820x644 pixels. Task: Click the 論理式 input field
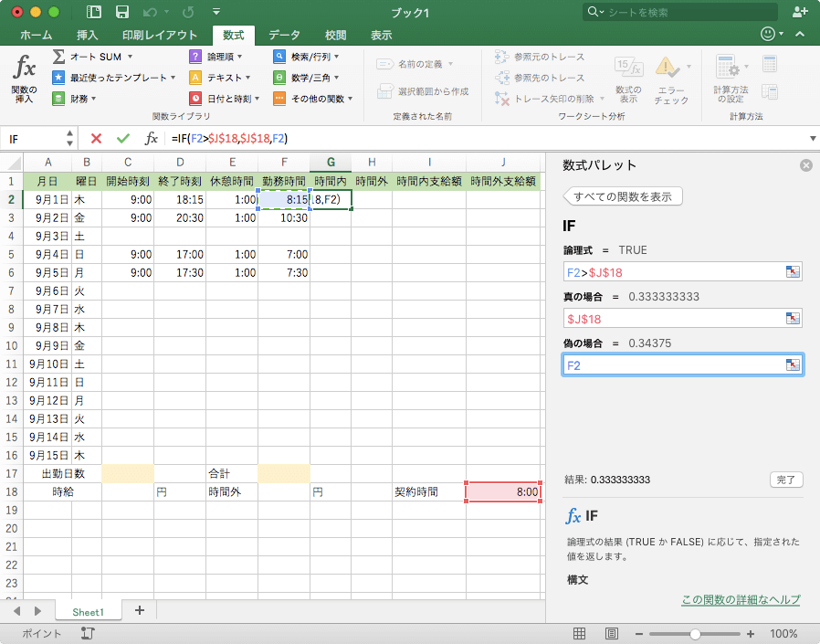[682, 272]
